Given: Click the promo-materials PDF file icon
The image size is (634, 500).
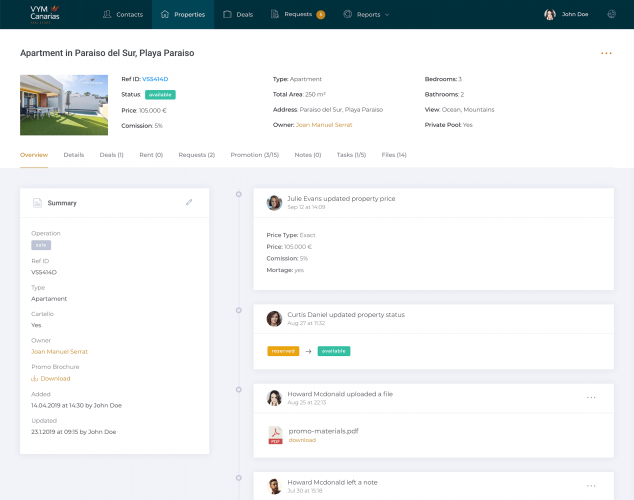Looking at the screenshot, I should click(275, 435).
